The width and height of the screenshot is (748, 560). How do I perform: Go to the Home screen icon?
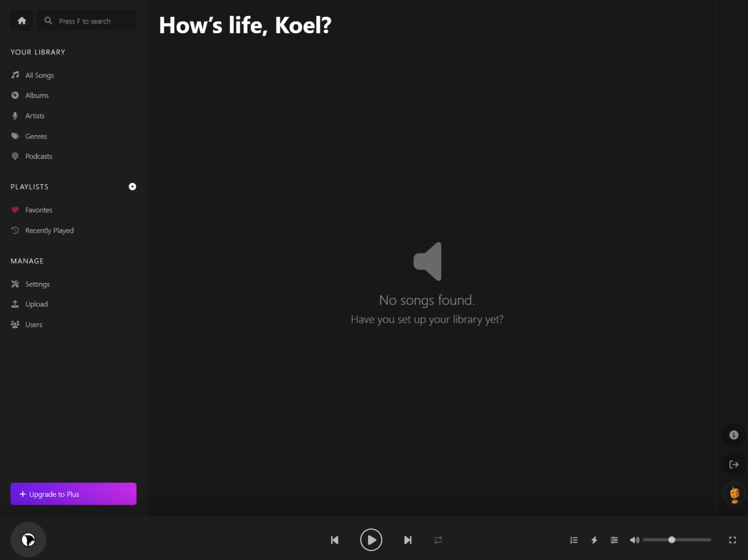pos(22,20)
